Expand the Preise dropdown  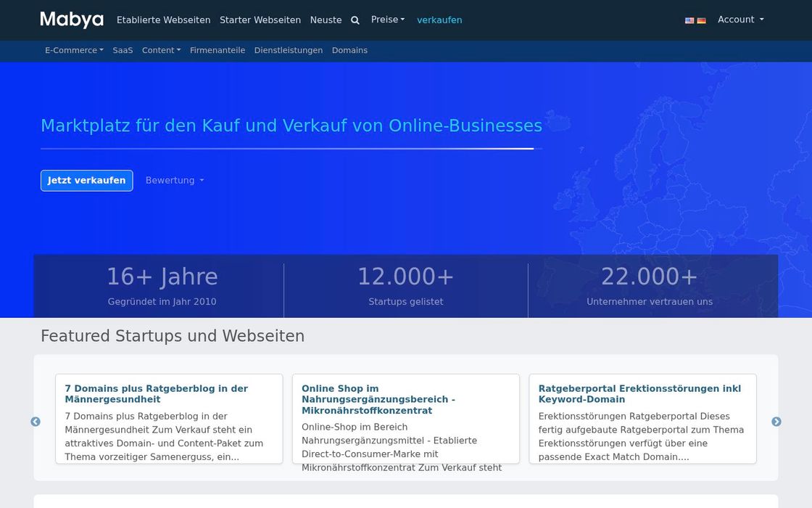388,20
